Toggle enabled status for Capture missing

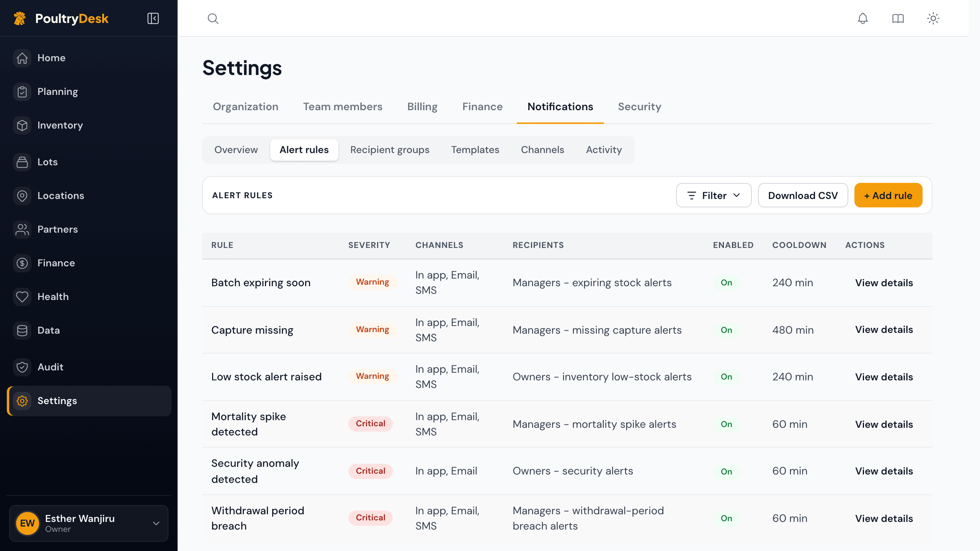tap(726, 330)
